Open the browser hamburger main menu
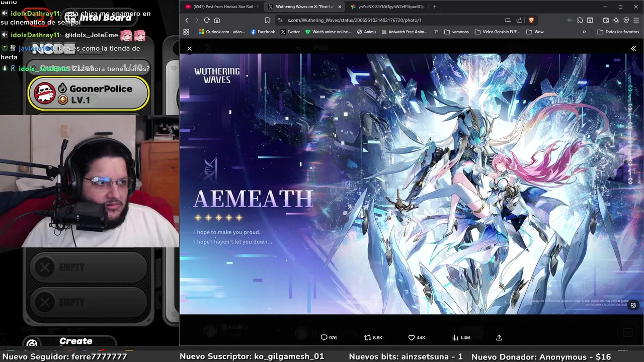Viewport: 644px width, 362px height. point(636,20)
